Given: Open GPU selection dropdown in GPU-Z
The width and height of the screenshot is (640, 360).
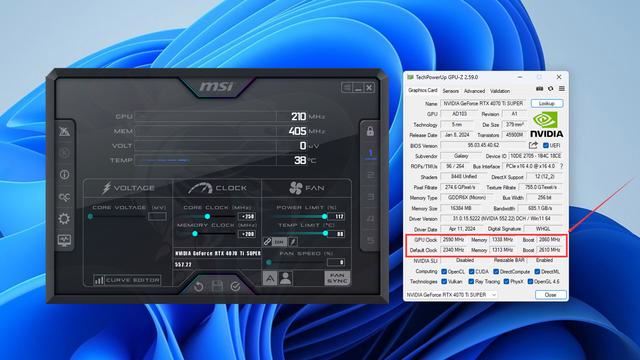Looking at the screenshot, I should 451,295.
